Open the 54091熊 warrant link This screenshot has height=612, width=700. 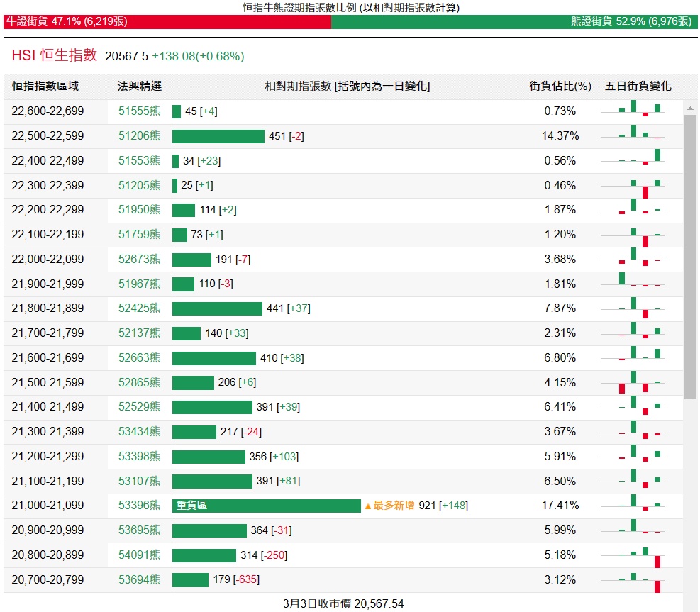click(139, 555)
